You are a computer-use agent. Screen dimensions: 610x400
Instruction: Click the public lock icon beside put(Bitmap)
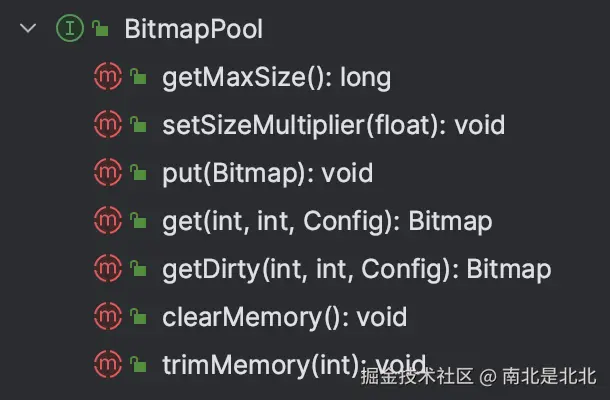139,174
